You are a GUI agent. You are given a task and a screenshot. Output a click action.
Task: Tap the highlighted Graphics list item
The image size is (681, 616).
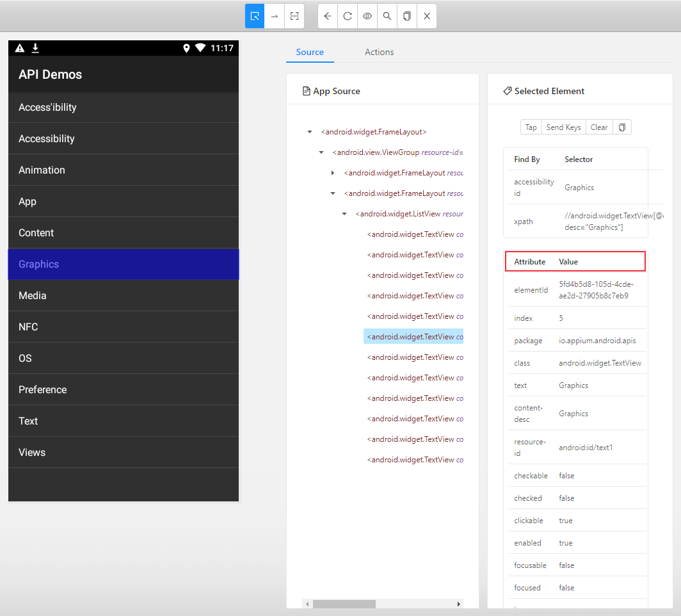click(124, 264)
